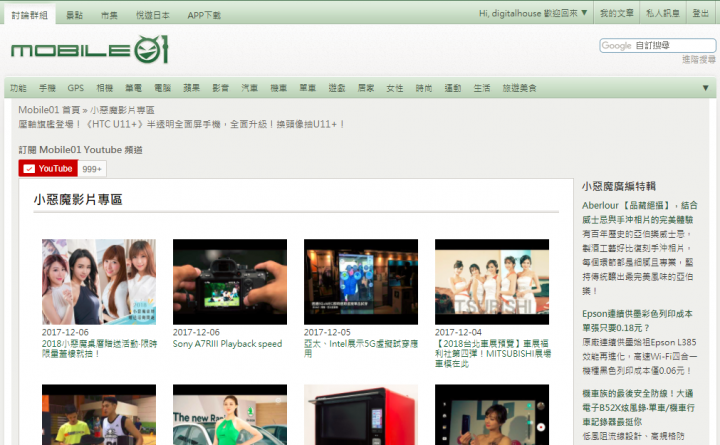Click the 999+ subscriber count
Viewport: 720px width, 445px height.
(x=92, y=169)
